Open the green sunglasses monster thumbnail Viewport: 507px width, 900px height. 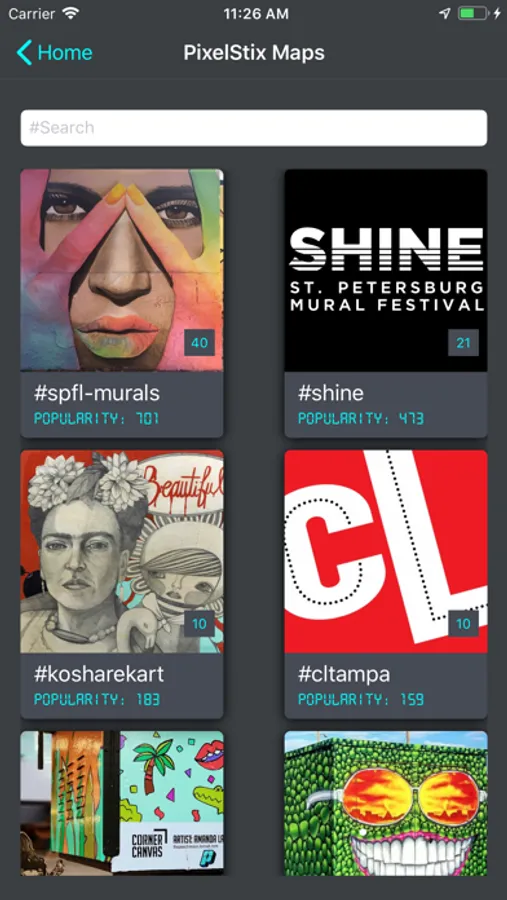tap(386, 803)
